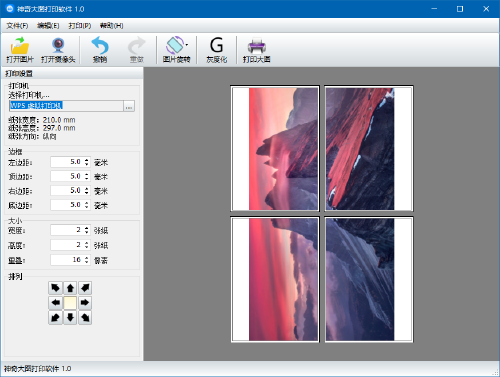Expand the small arrow beside 图片旋转
The height and width of the screenshot is (377, 500).
[187, 45]
